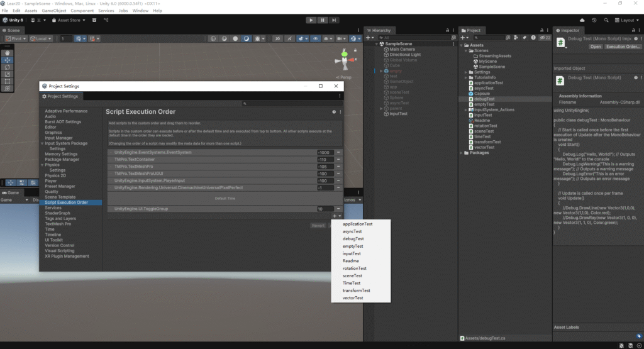The height and width of the screenshot is (349, 644).
Task: Open the Local handle rotation dropdown
Action: point(41,38)
